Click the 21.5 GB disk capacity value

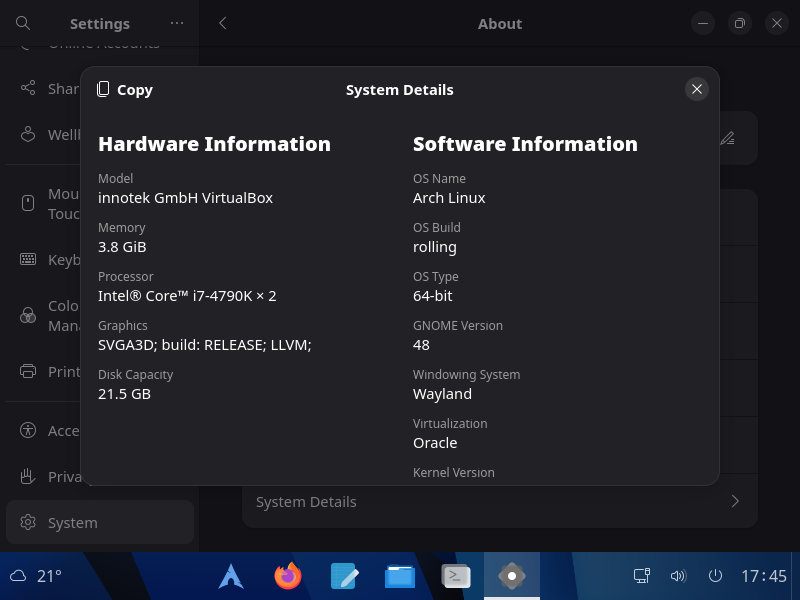124,394
